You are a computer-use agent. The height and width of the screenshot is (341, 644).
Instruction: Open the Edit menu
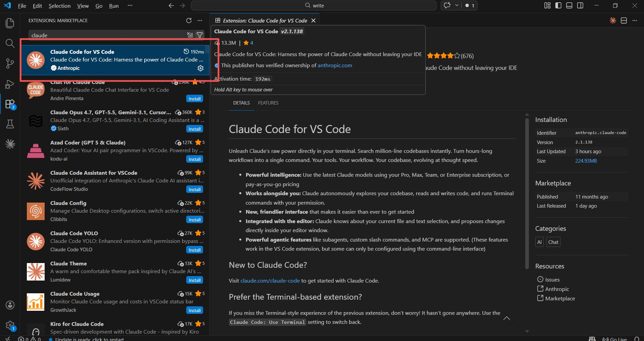(x=37, y=6)
